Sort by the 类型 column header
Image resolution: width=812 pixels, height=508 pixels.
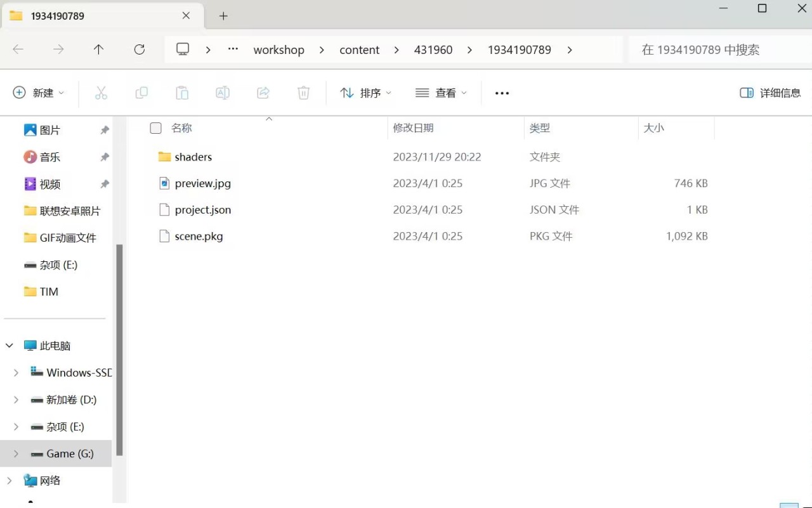tap(540, 128)
